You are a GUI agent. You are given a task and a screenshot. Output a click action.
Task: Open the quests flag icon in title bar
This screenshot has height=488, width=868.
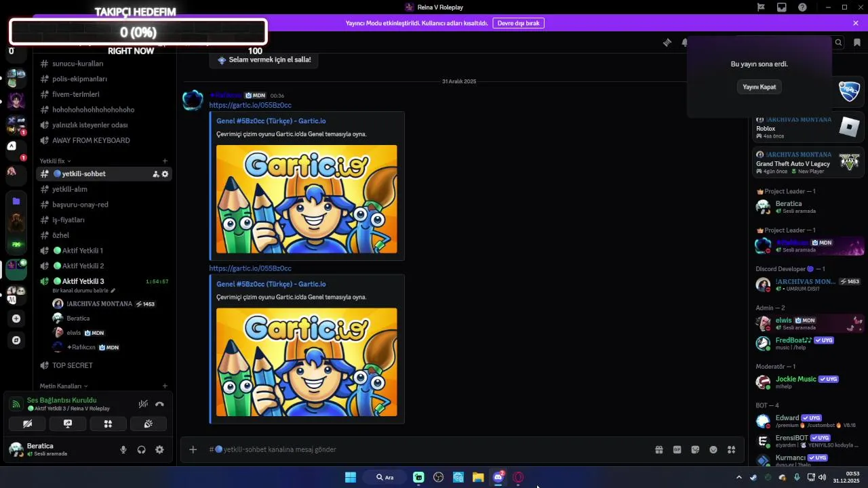(761, 7)
